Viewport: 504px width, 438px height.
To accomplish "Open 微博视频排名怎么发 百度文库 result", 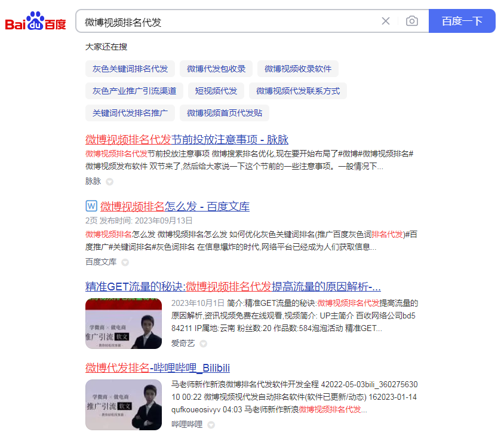I will coord(174,207).
